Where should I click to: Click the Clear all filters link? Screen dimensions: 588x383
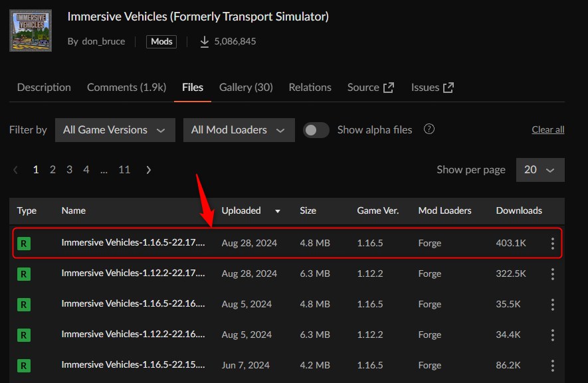point(548,129)
